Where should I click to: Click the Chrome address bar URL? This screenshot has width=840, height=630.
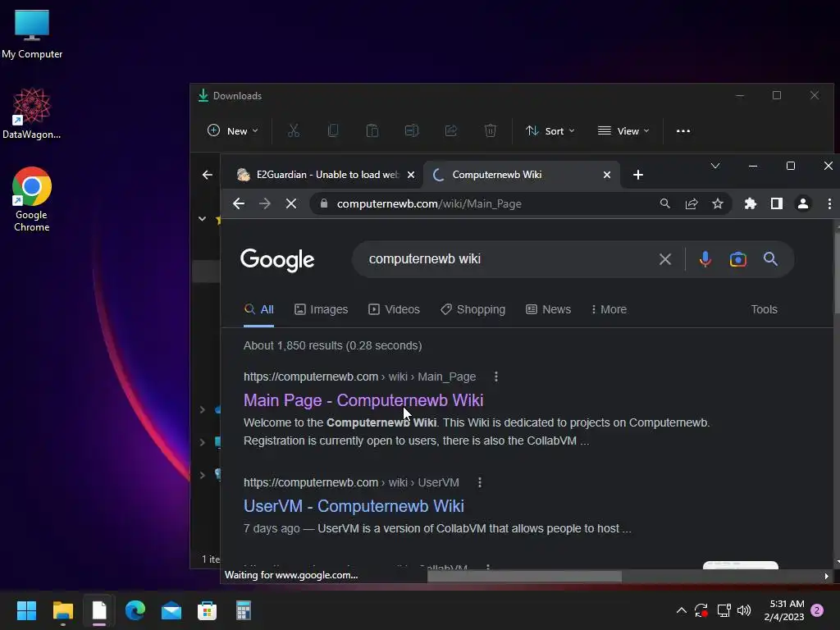click(x=429, y=203)
